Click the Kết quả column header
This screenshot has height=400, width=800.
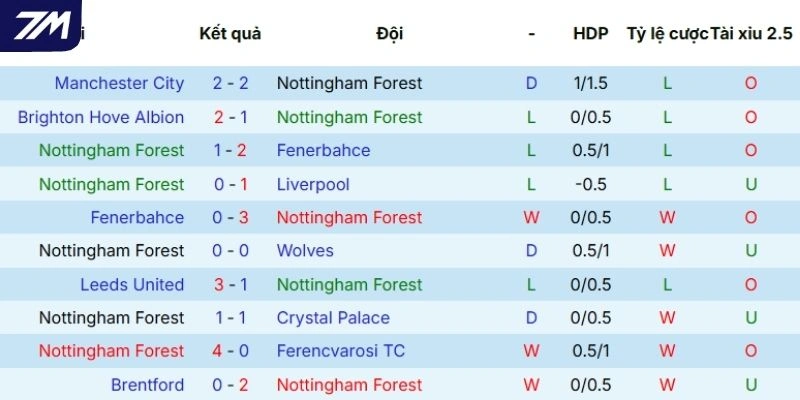point(230,33)
